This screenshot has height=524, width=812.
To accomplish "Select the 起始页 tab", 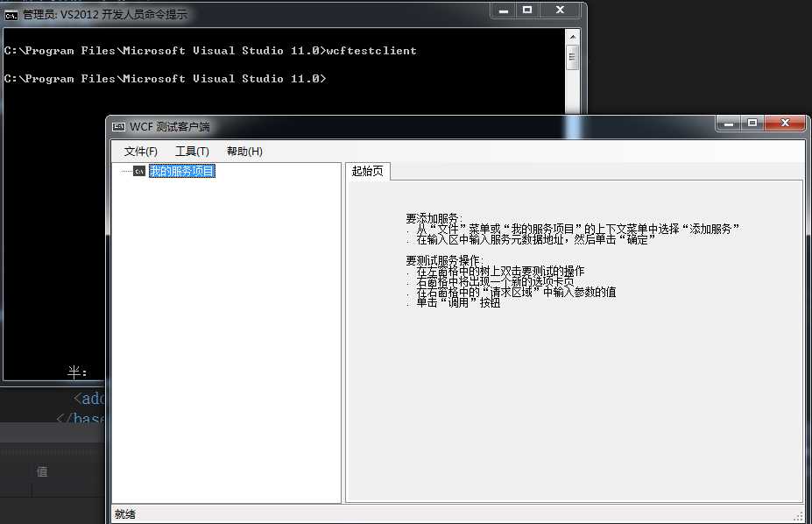I will pyautogui.click(x=368, y=171).
